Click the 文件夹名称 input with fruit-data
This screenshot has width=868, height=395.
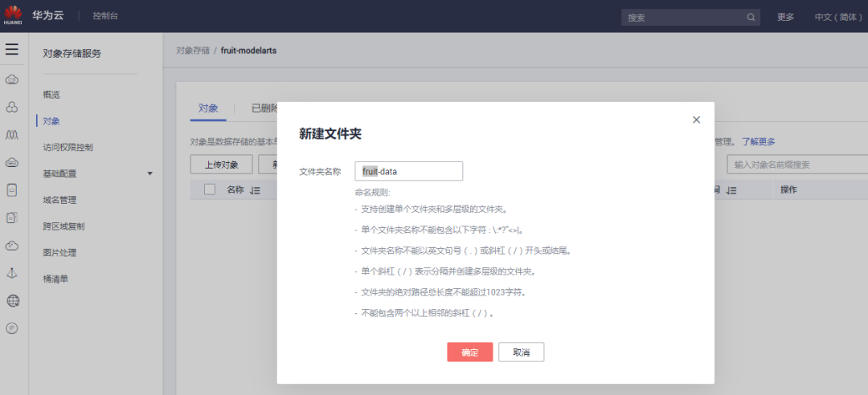pyautogui.click(x=409, y=172)
